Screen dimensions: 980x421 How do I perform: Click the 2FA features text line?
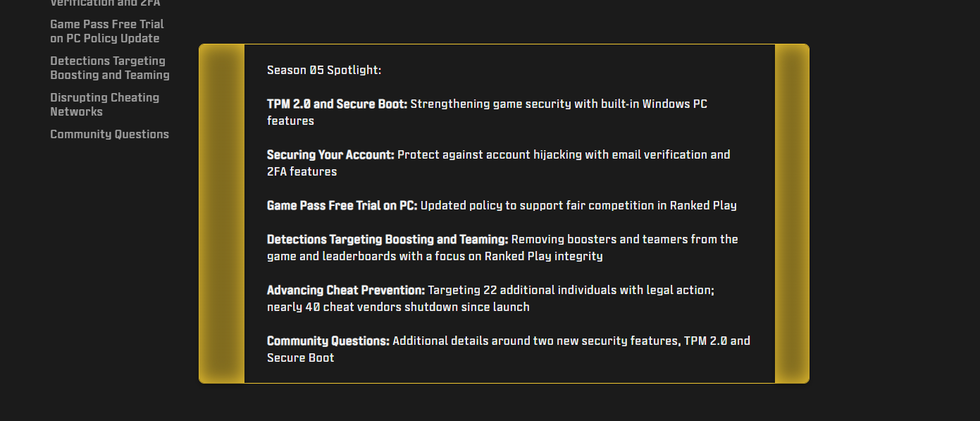tap(301, 171)
